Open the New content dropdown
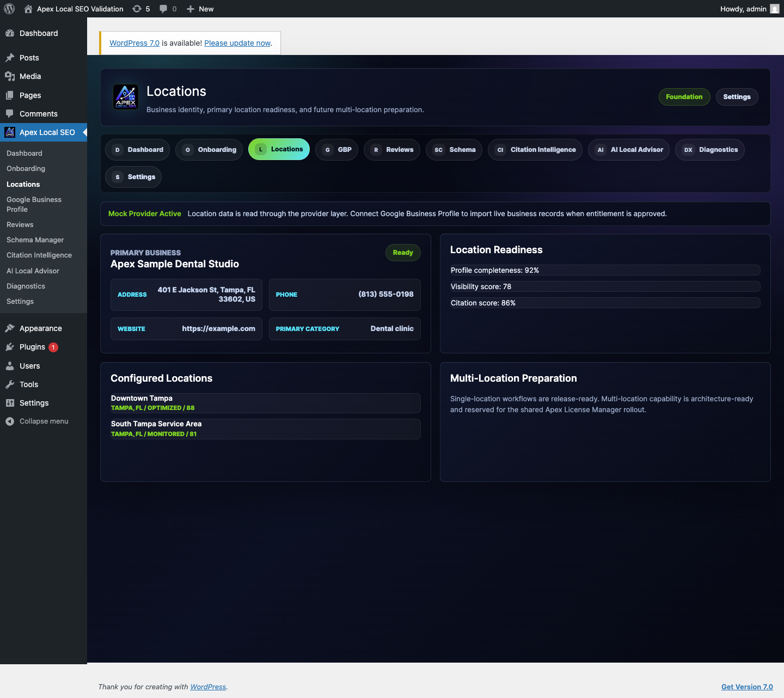The height and width of the screenshot is (698, 784). (200, 9)
